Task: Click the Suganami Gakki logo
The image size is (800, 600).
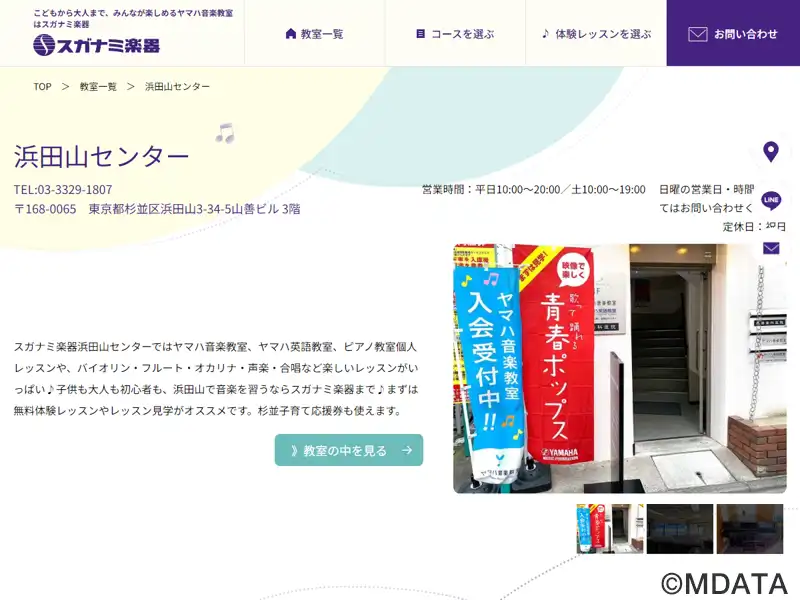Action: (96, 45)
